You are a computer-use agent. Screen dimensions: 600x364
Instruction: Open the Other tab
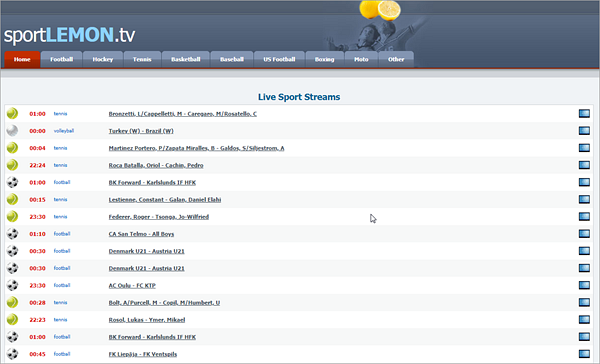tap(396, 59)
